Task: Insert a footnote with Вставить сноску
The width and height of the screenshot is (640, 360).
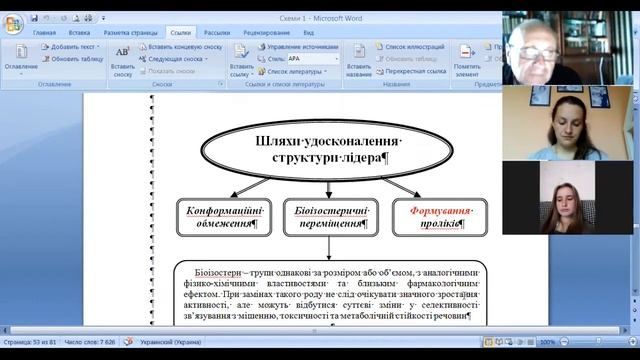Action: pos(122,61)
